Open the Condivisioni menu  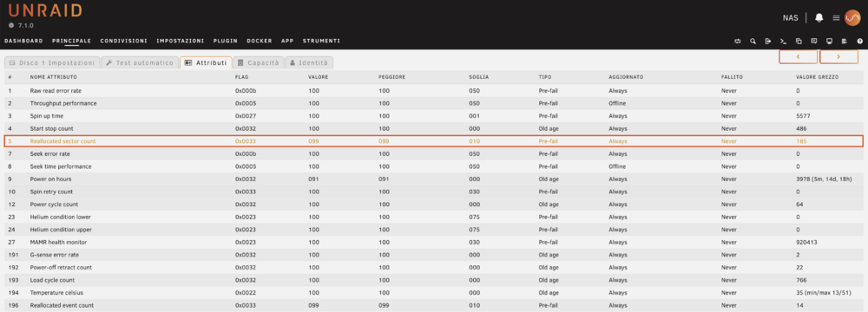123,41
